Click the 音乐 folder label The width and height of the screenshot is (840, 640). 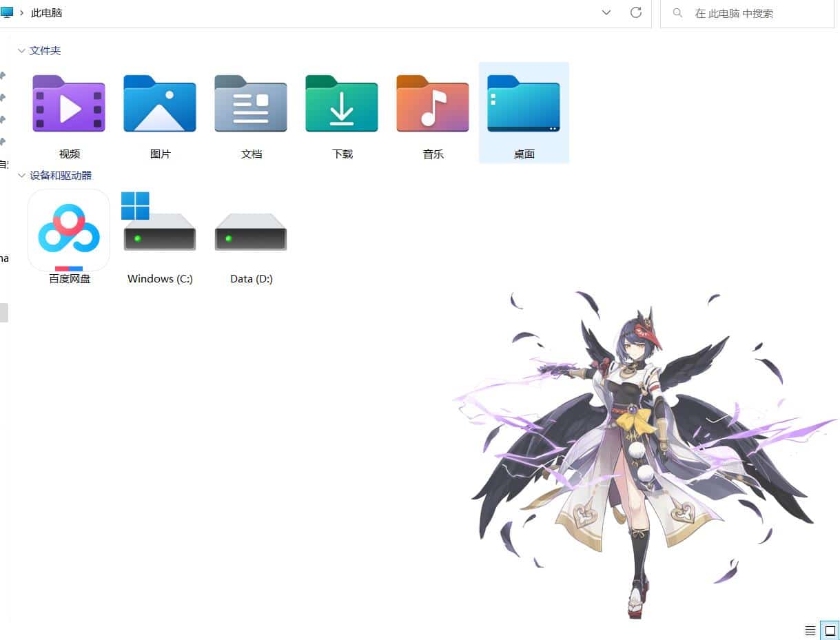point(433,154)
